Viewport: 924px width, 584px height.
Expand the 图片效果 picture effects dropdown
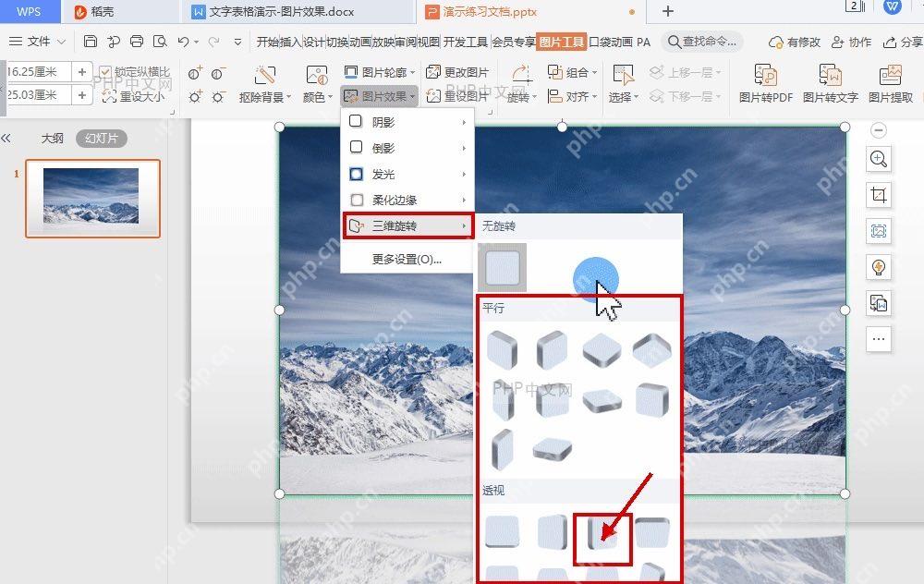[x=380, y=96]
